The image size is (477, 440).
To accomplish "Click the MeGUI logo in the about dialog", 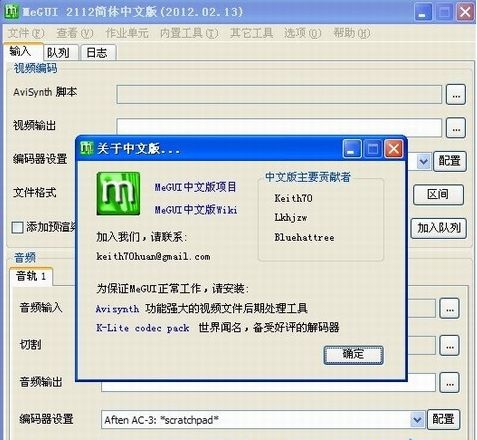I will pos(118,193).
